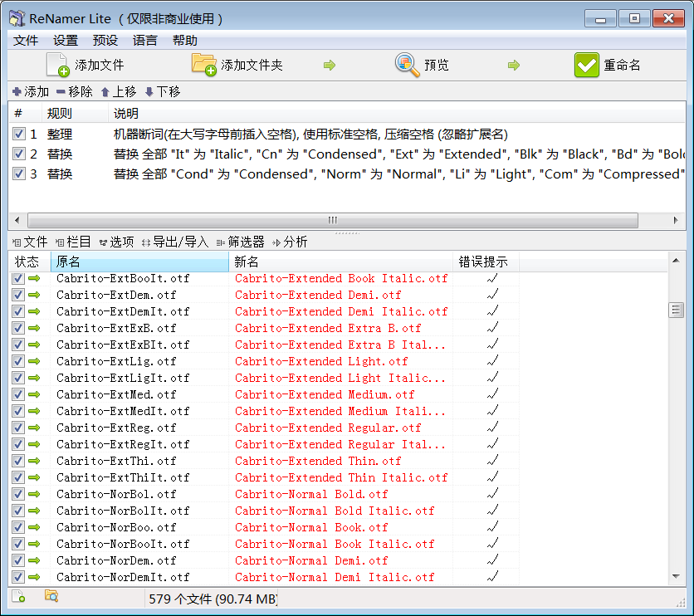The width and height of the screenshot is (694, 616).
Task: Open the 设置 menu
Action: point(66,40)
